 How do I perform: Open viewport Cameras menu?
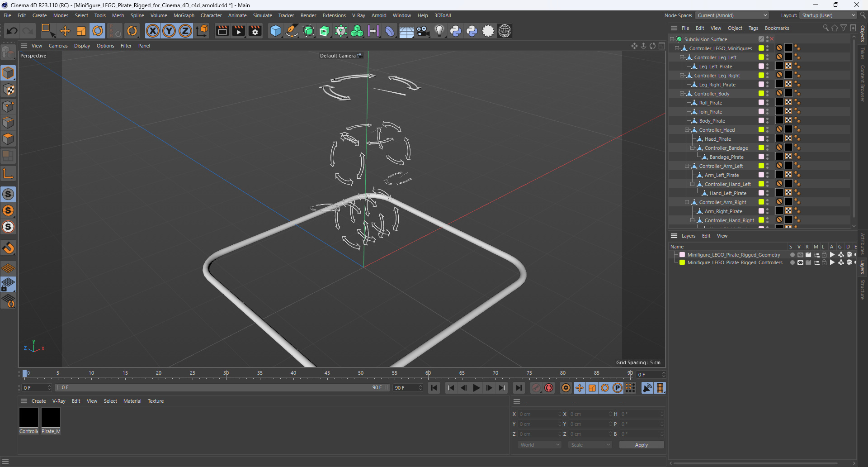point(58,46)
